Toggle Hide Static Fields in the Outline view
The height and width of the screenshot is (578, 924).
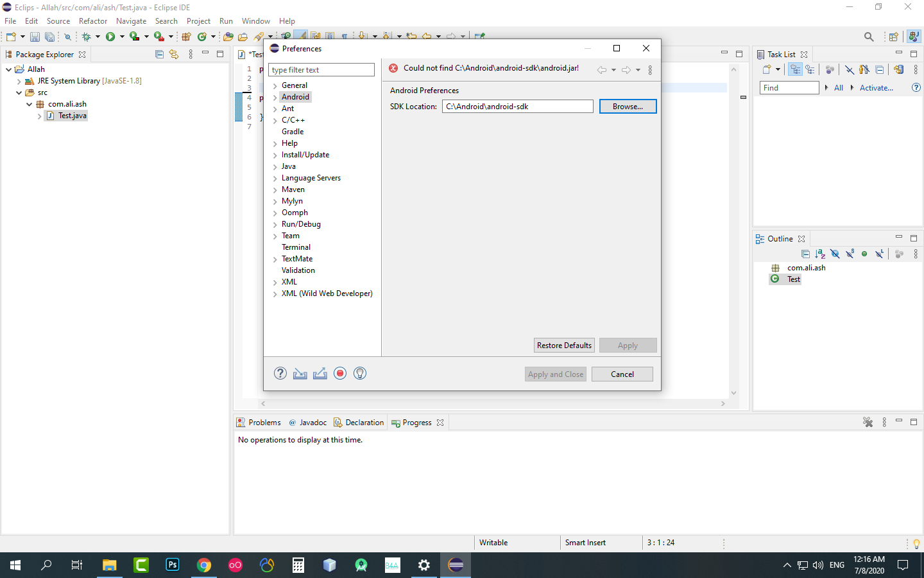(850, 254)
